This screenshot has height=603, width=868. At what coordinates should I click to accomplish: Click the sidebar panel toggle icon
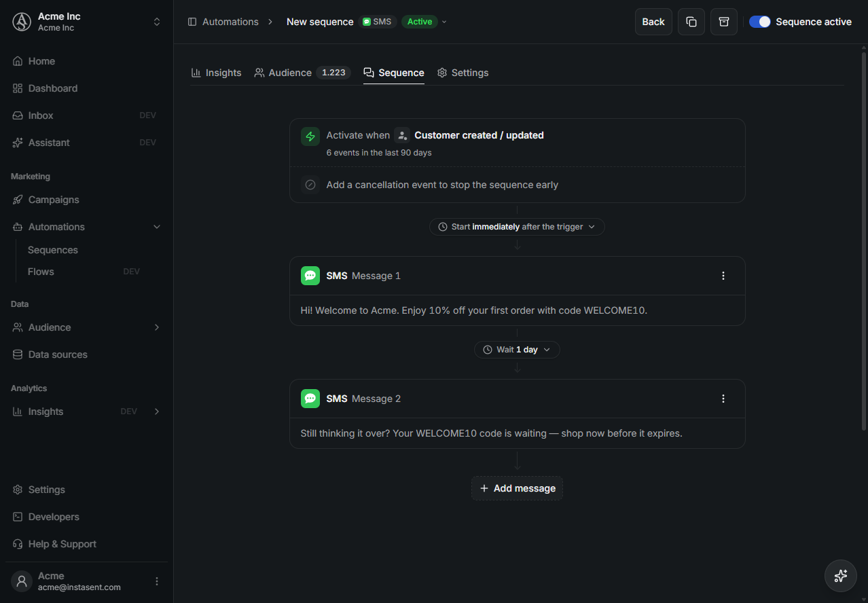click(192, 22)
